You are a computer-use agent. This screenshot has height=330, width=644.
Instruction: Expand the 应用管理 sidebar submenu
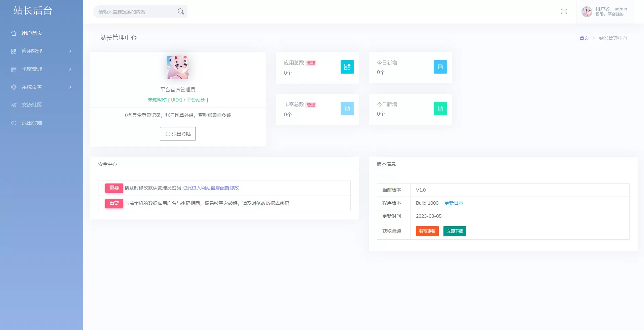click(70, 51)
